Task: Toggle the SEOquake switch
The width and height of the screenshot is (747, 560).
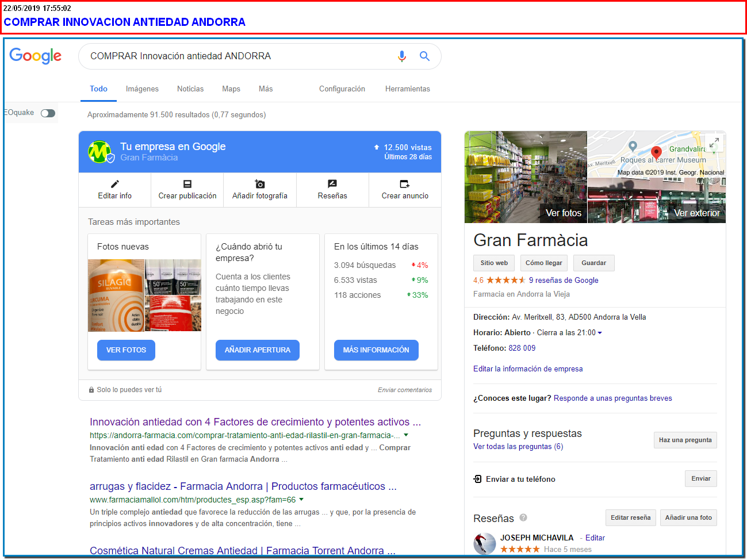Action: pos(48,113)
